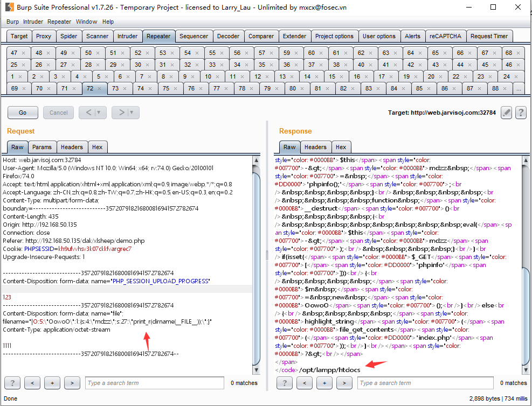The width and height of the screenshot is (532, 406).
Task: Click the response search term field
Action: tap(425, 383)
